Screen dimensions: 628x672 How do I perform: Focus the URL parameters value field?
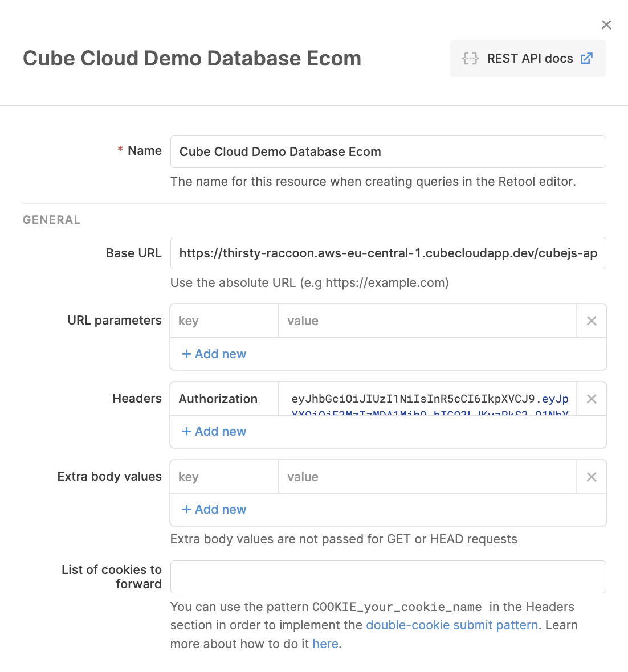(x=427, y=321)
